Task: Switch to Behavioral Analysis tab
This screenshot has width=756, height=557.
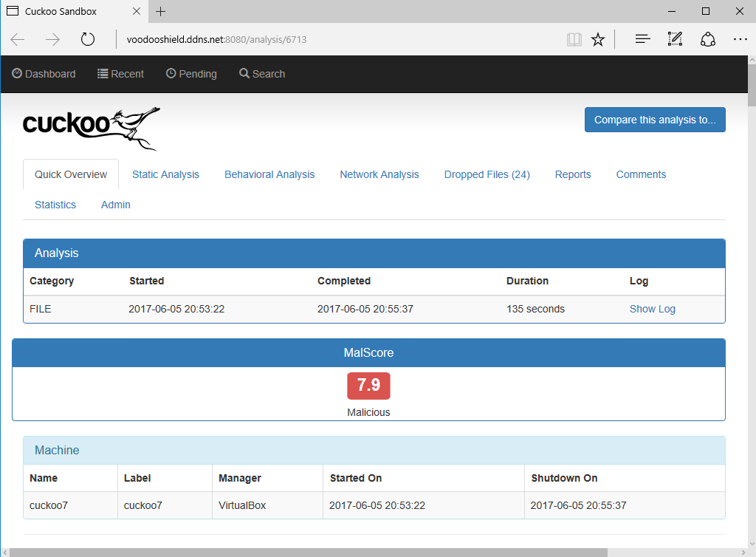Action: point(269,174)
